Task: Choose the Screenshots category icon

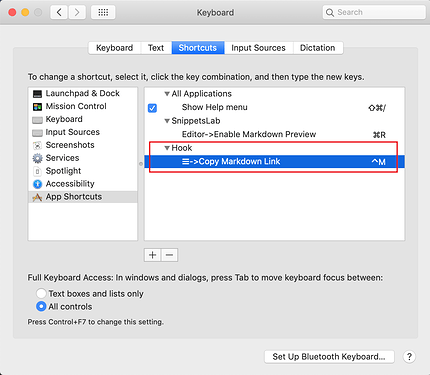Action: [37, 145]
